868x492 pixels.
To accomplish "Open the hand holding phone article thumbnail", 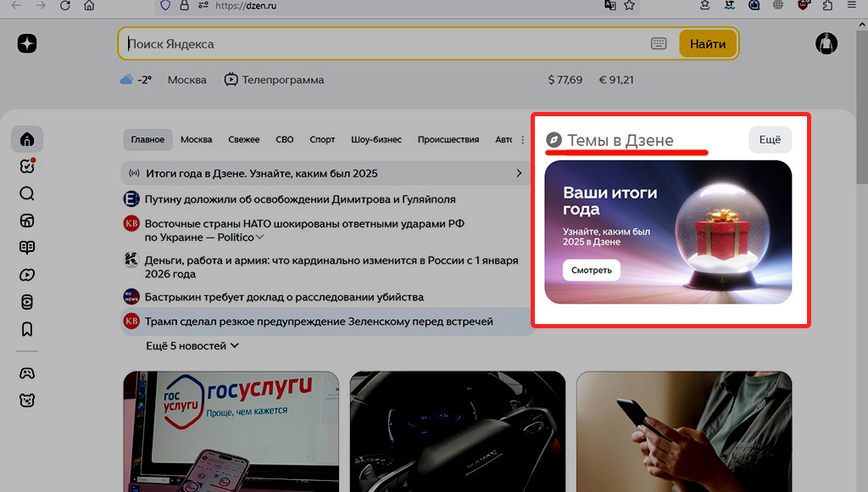I will tap(684, 432).
